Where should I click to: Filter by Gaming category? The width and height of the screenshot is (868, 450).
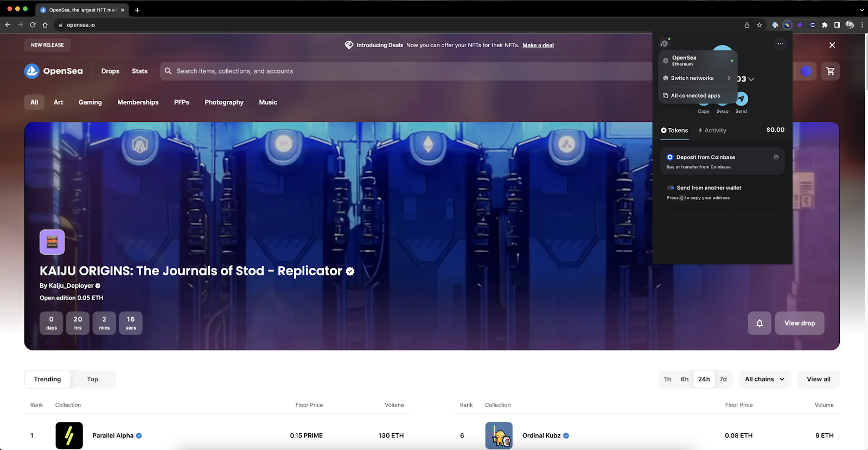coord(90,102)
